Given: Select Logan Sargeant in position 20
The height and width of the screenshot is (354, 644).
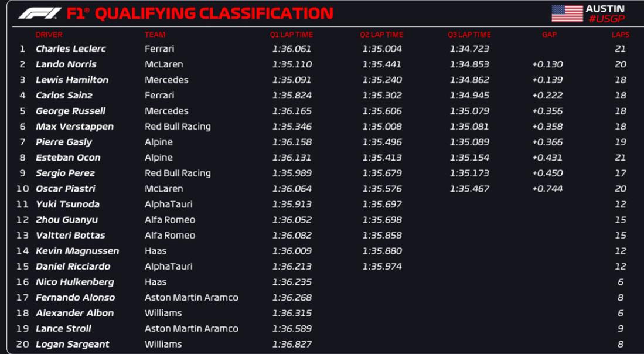Looking at the screenshot, I should pos(72,344).
